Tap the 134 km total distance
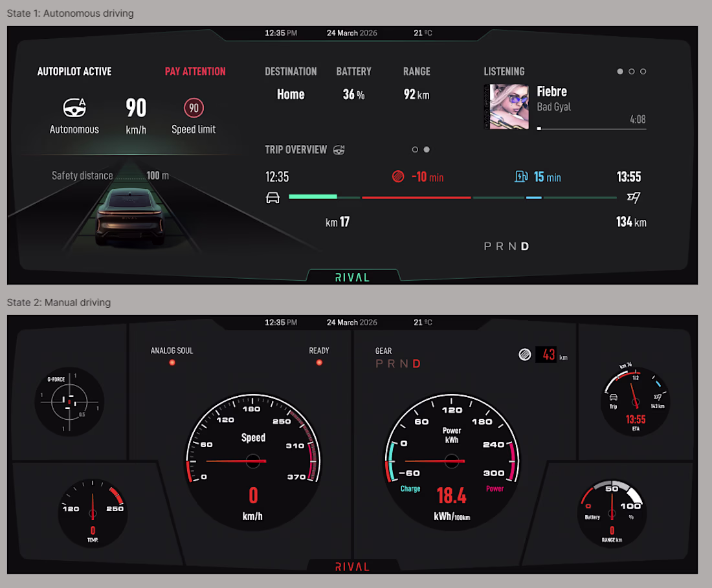The height and width of the screenshot is (588, 712). pos(631,222)
